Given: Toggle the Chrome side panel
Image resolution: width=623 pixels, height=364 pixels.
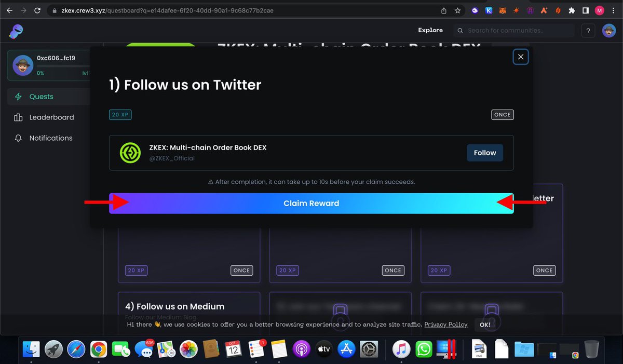Looking at the screenshot, I should pyautogui.click(x=585, y=10).
